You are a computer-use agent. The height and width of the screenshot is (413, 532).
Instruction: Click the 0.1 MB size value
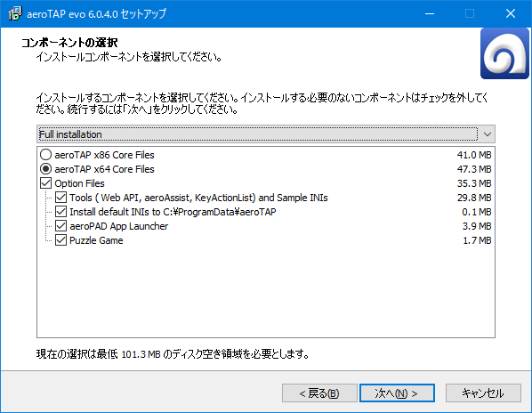coord(476,212)
